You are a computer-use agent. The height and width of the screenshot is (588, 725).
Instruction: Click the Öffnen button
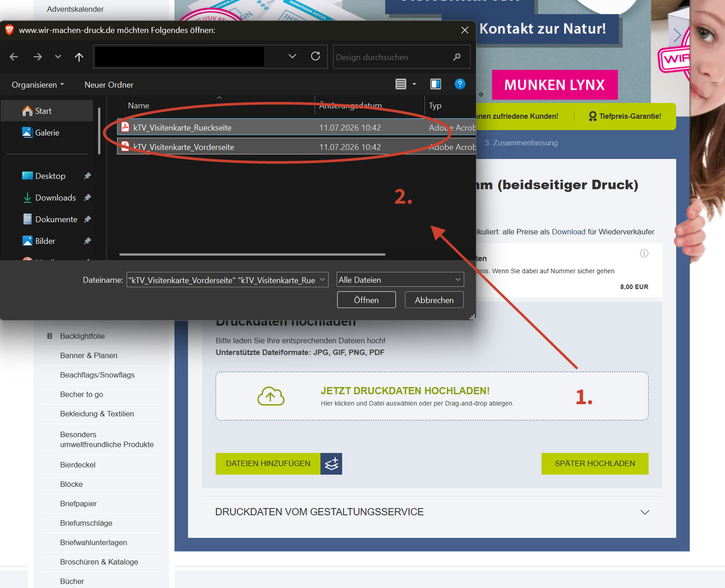click(x=367, y=300)
